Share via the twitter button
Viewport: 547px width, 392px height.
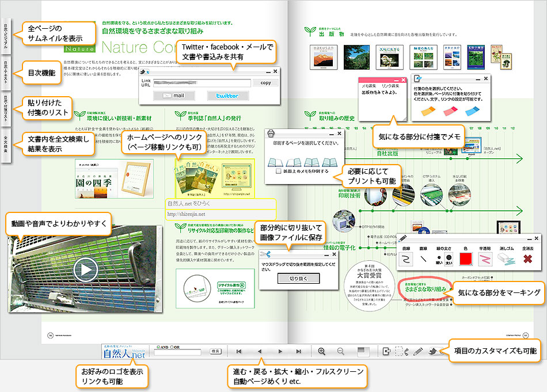coord(227,96)
